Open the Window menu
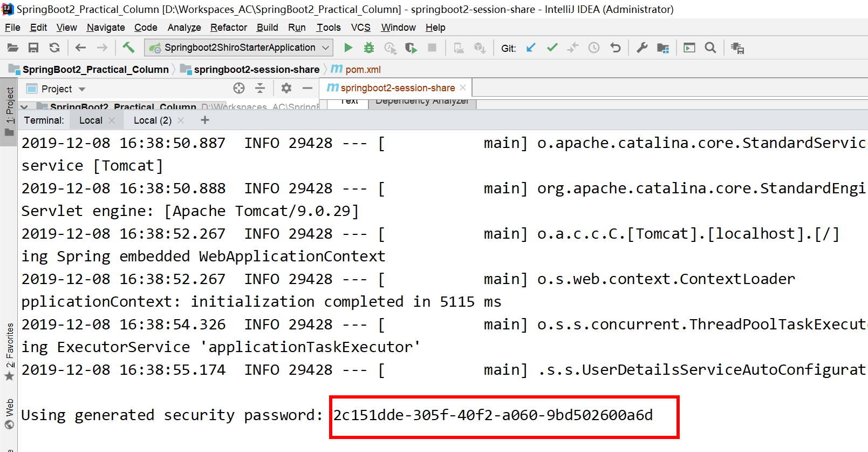The image size is (868, 452). (x=398, y=28)
